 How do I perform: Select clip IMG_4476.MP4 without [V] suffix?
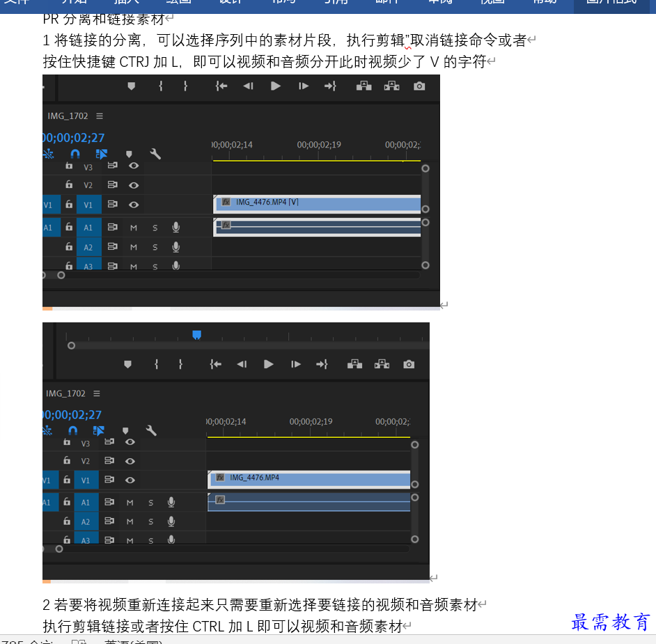tap(309, 480)
